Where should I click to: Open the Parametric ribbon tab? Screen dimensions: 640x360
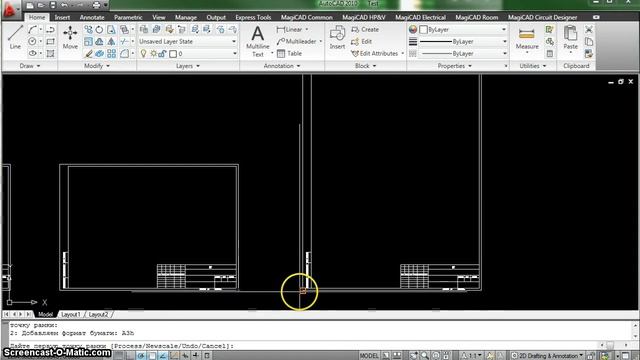(x=128, y=17)
